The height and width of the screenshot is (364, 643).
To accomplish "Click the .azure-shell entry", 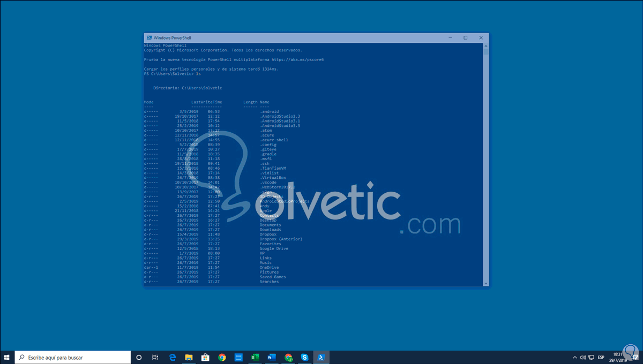I will click(x=274, y=140).
